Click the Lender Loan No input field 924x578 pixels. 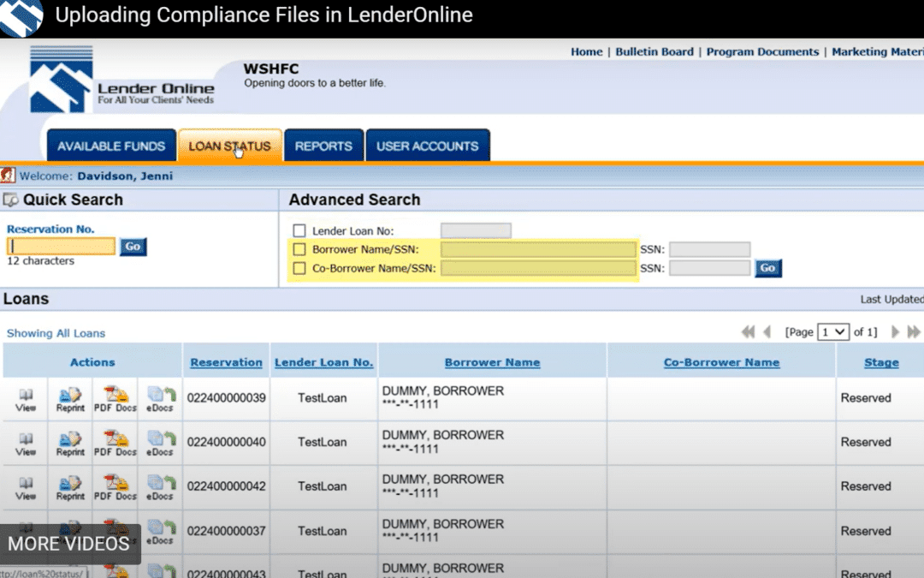click(476, 230)
